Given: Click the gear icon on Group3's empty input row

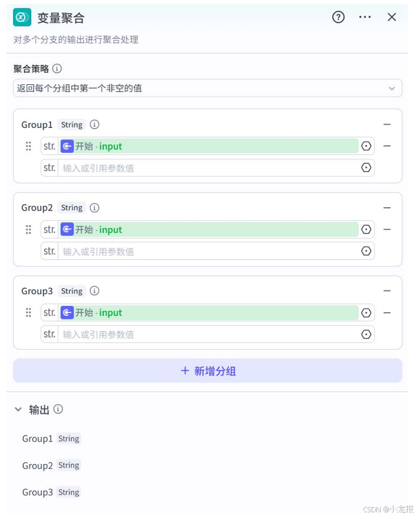Looking at the screenshot, I should pos(366,334).
